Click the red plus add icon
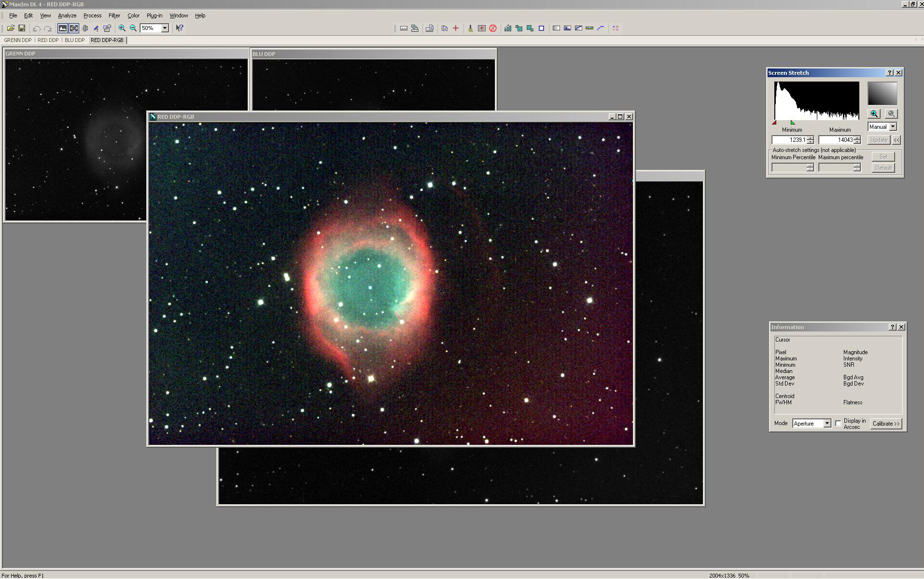Screen dimensions: 924x579 (x=455, y=28)
